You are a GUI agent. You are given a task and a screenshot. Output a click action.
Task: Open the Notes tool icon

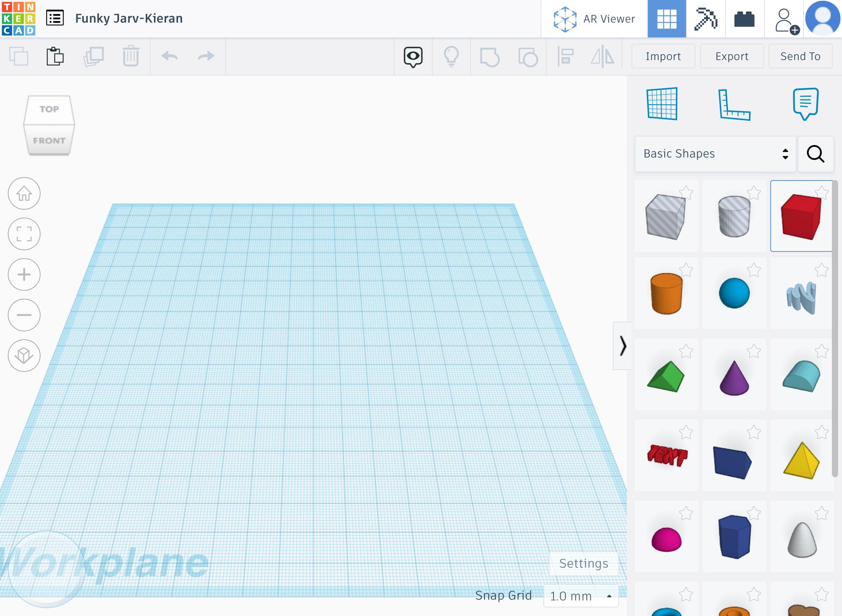click(x=805, y=104)
